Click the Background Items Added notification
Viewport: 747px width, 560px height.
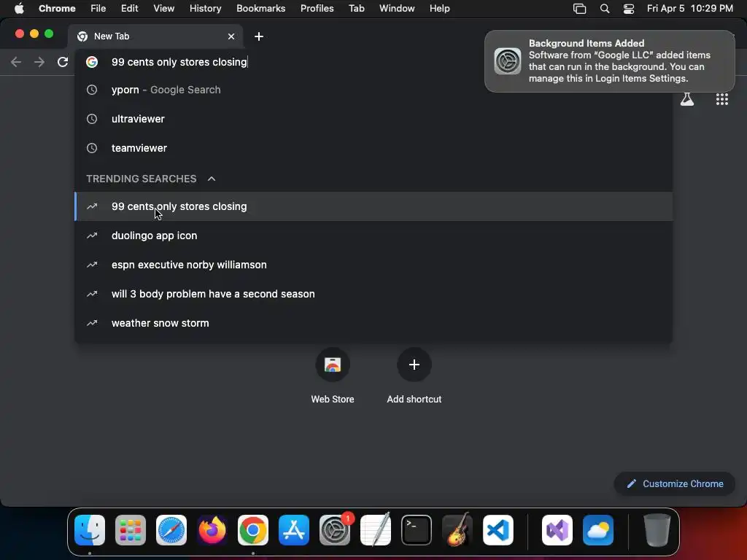pyautogui.click(x=609, y=61)
